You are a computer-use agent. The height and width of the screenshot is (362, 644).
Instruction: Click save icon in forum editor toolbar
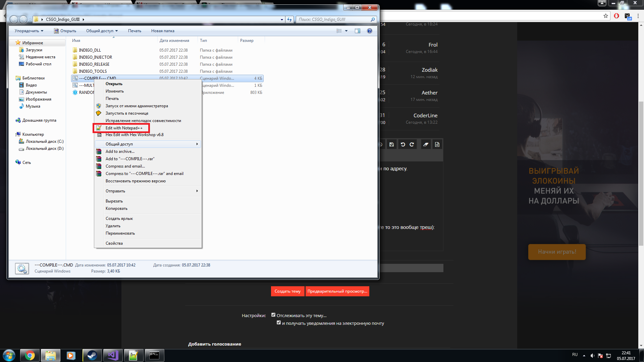(391, 144)
